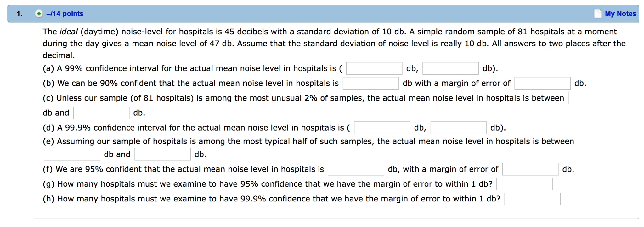Viewport: 644px width, 227px height.
Task: Click the second answer box in part (a)
Action: click(x=450, y=68)
